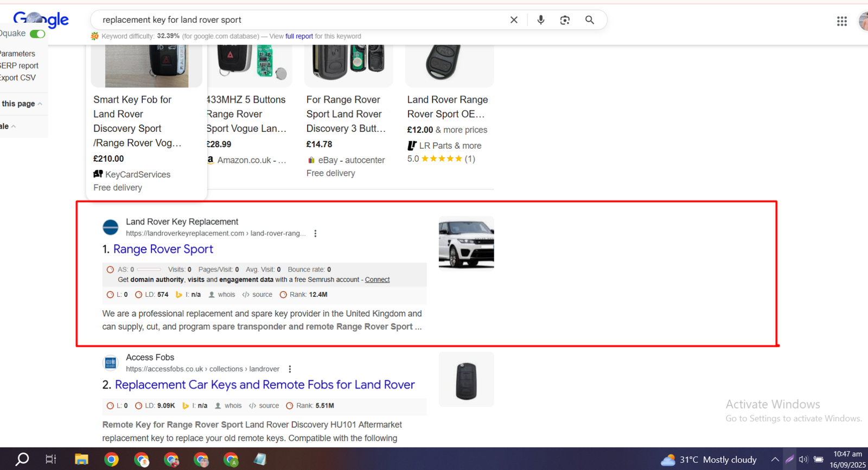Click whois for Access Fobs result

tap(233, 406)
